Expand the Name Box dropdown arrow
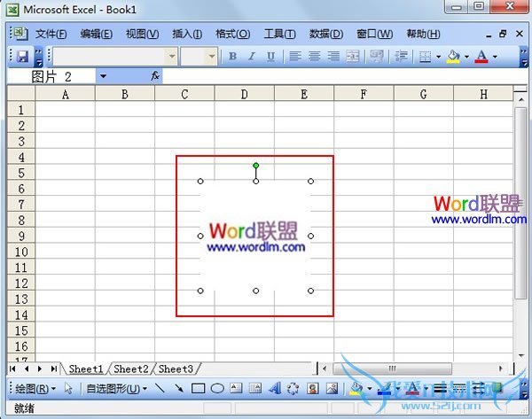The height and width of the screenshot is (419, 532). point(103,76)
